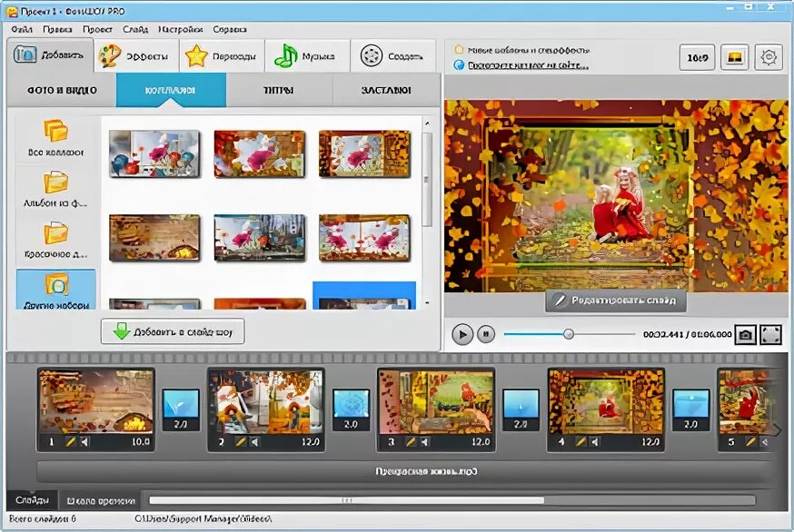Open transition between slides 1 and 2
The width and height of the screenshot is (794, 532).
point(181,409)
